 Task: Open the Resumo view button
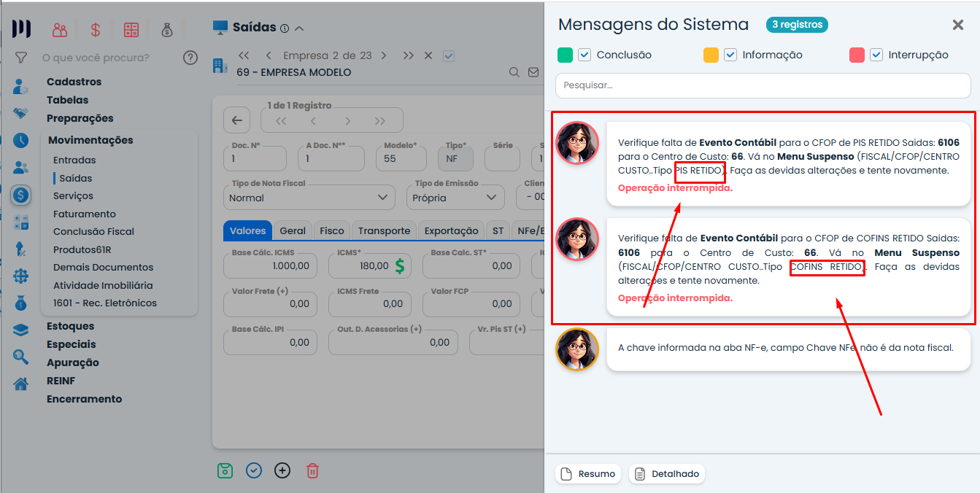click(x=588, y=474)
